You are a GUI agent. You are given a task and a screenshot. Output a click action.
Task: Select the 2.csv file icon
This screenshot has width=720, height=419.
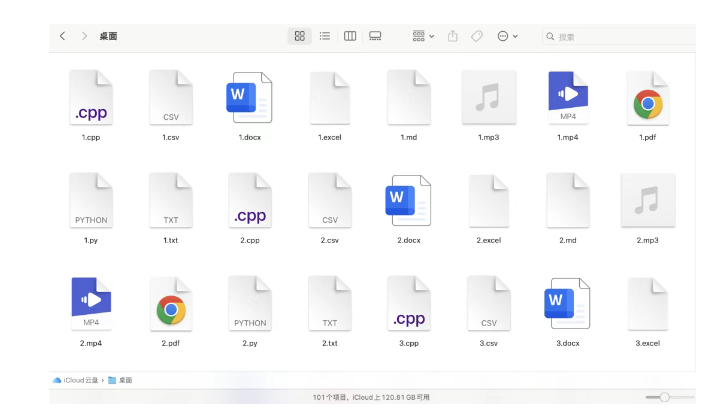click(x=330, y=200)
